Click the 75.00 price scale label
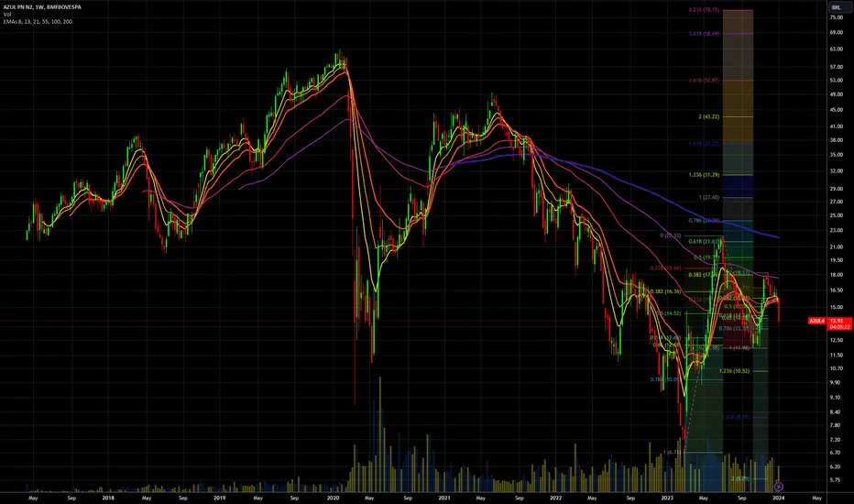This screenshot has height=504, width=854. tap(836, 17)
